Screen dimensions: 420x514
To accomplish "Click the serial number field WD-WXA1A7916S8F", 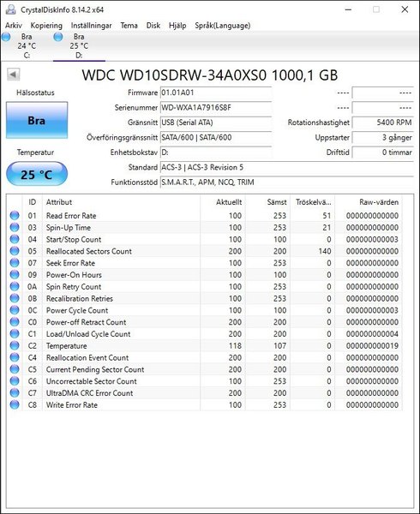I will tap(216, 108).
